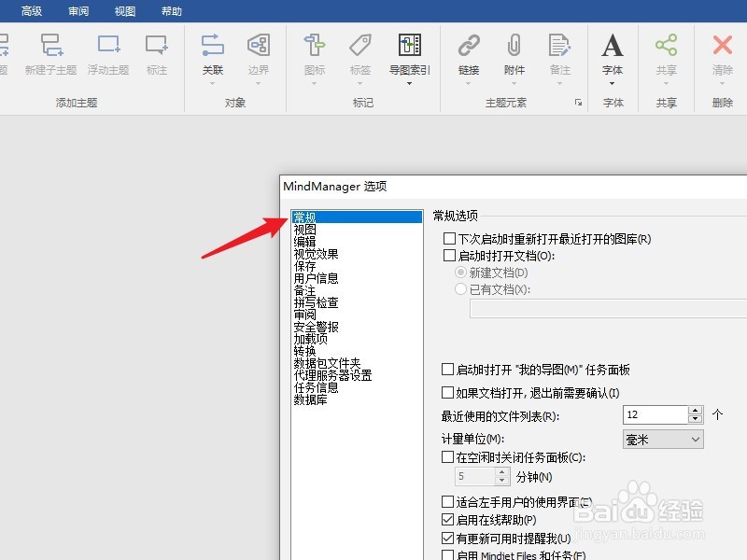Click the 边界 boundary icon

(259, 45)
